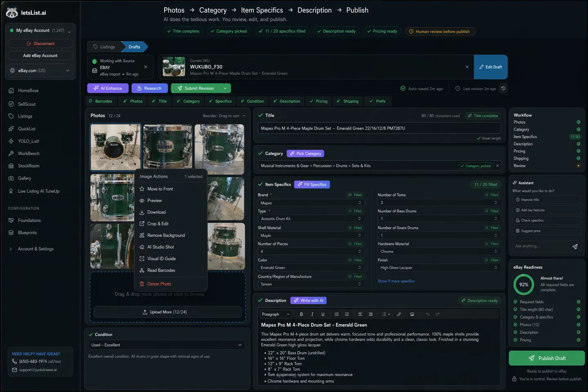Click Research button
This screenshot has width=588, height=392.
click(x=149, y=88)
